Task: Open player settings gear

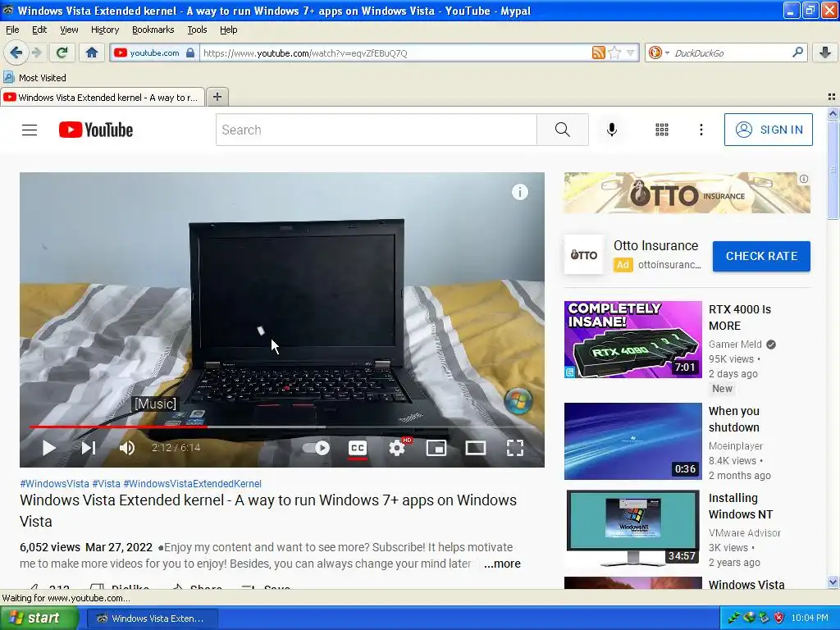Action: click(x=396, y=448)
